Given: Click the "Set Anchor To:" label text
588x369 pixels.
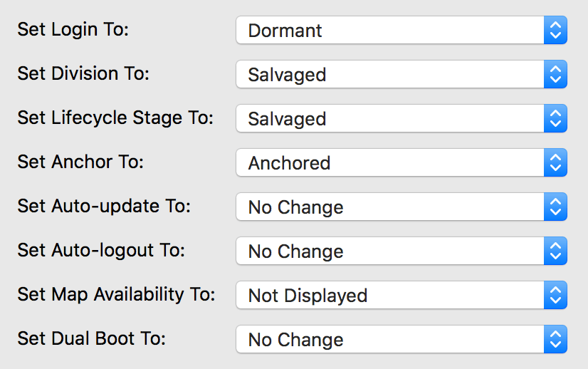Looking at the screenshot, I should click(x=80, y=162).
